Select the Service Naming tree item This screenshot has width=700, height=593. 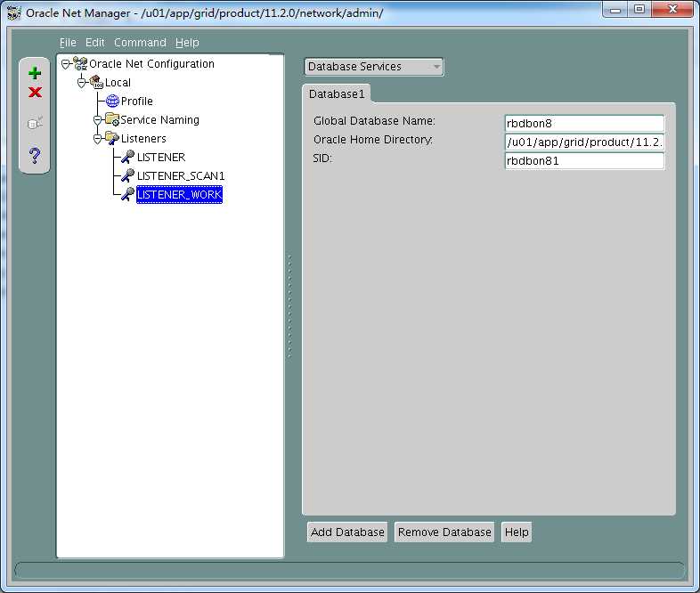coord(159,120)
